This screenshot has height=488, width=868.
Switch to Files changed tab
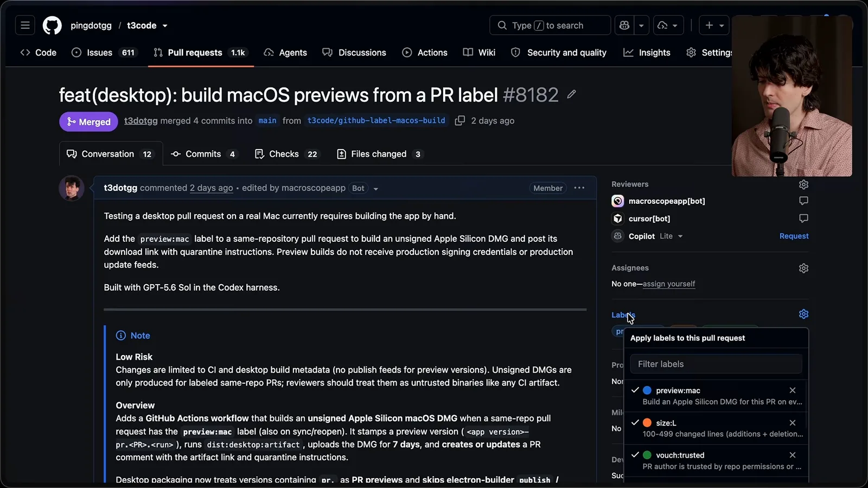379,154
